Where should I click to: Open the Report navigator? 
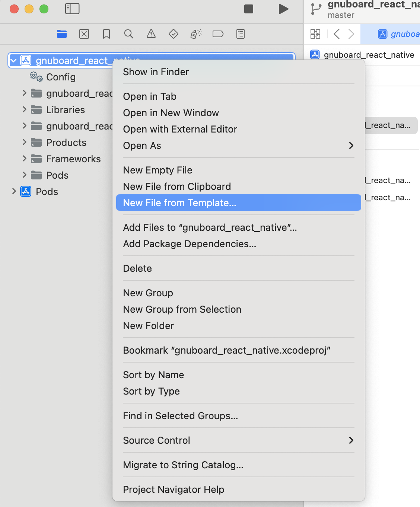coord(241,34)
